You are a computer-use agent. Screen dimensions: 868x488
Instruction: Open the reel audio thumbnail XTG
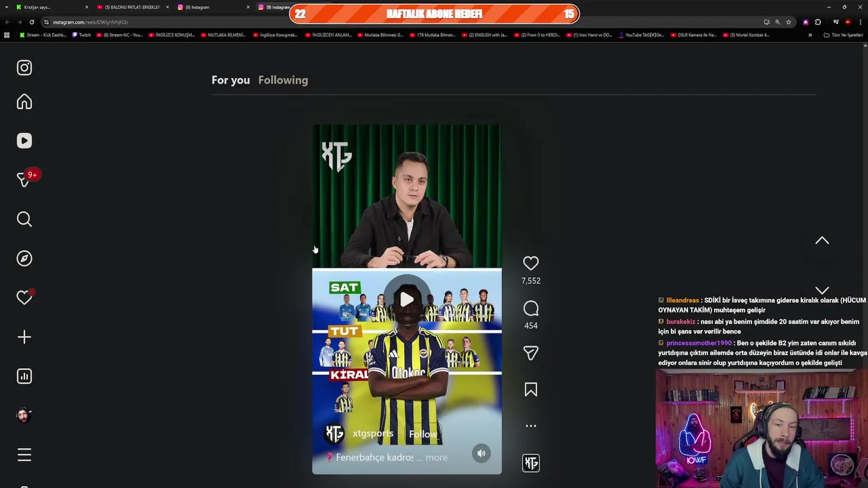pyautogui.click(x=531, y=463)
